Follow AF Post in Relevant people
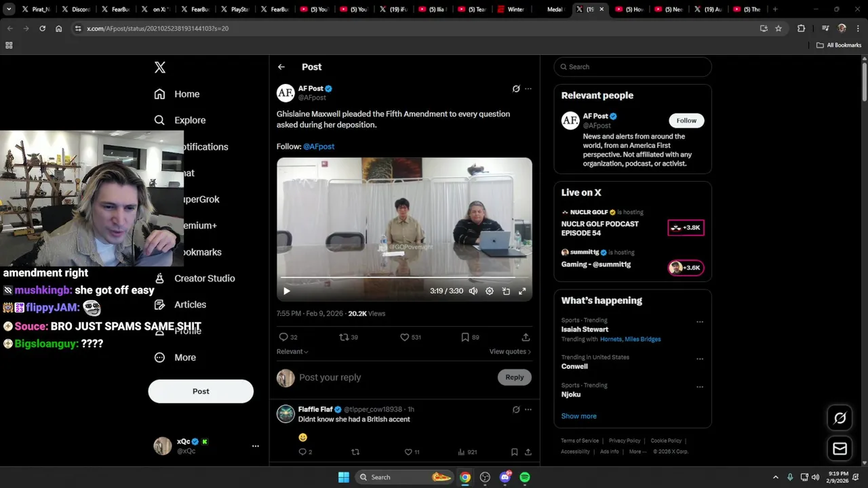 coord(686,121)
